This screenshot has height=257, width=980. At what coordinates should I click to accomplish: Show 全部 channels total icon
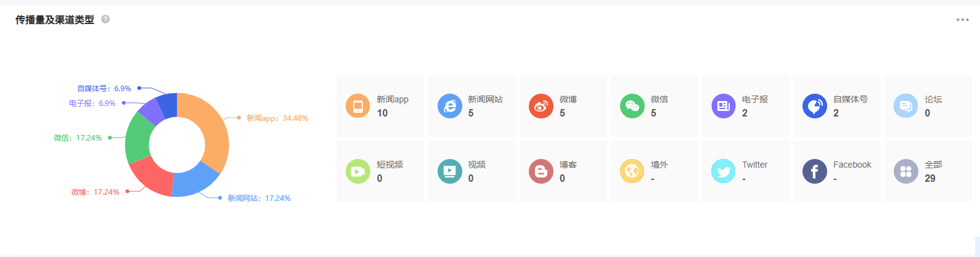coord(905,171)
